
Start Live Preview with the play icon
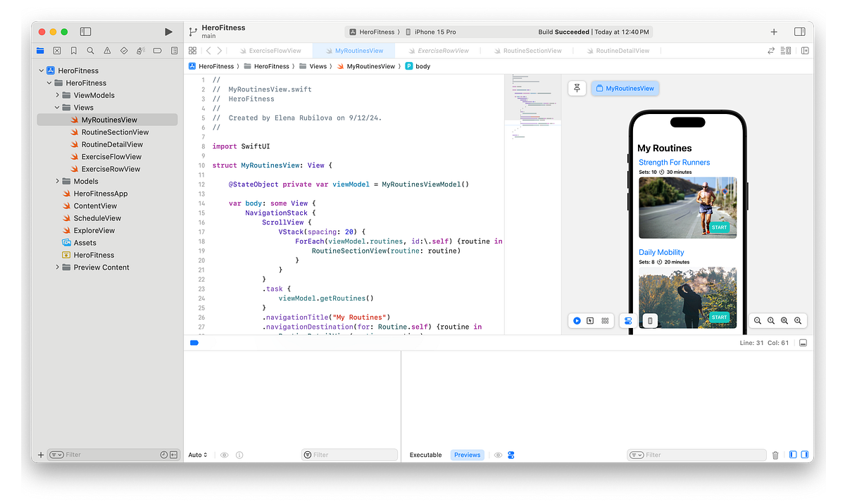point(576,320)
